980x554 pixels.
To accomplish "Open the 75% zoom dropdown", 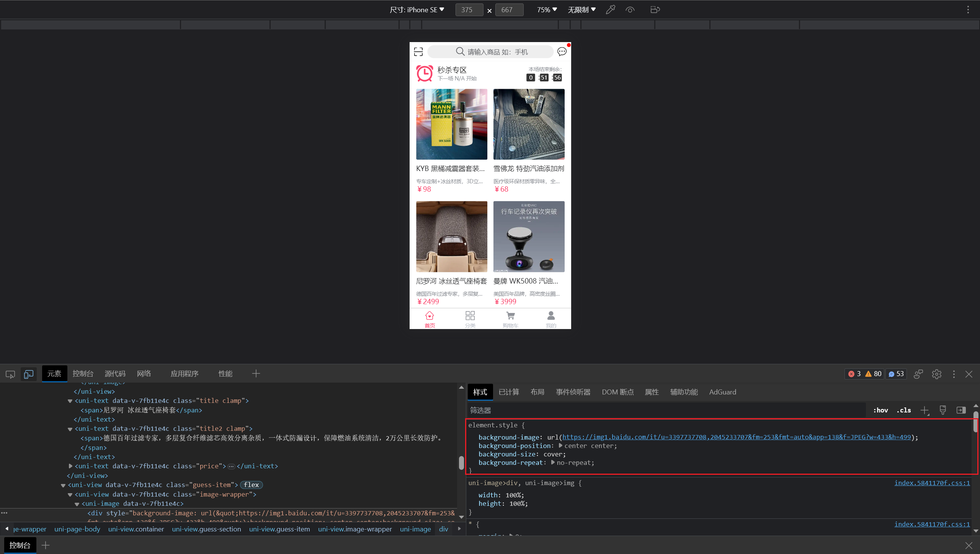I will (x=547, y=10).
